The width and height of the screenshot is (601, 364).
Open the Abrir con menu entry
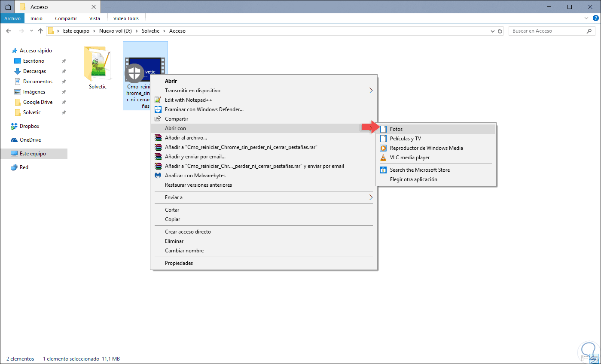[264, 128]
